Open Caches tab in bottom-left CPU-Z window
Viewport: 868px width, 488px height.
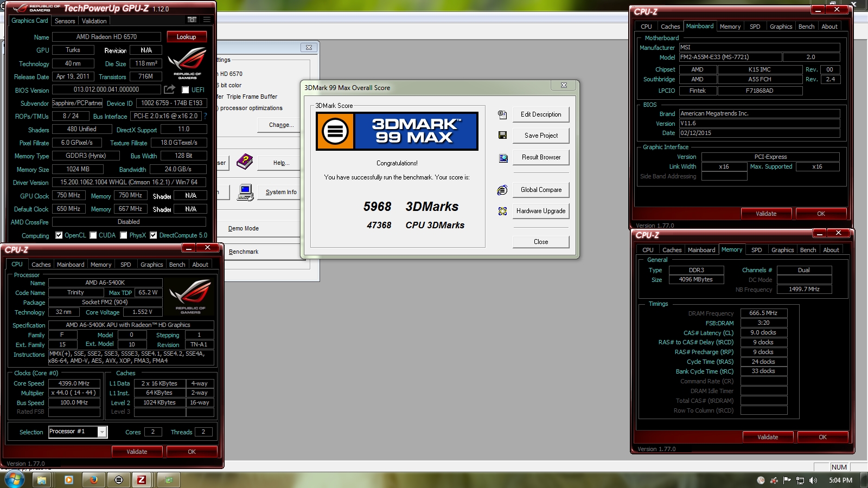pos(41,265)
